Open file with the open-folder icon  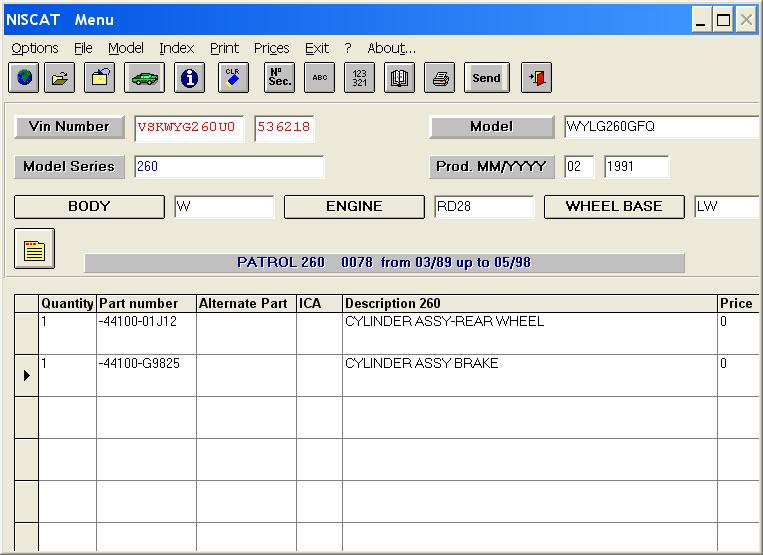(x=59, y=77)
